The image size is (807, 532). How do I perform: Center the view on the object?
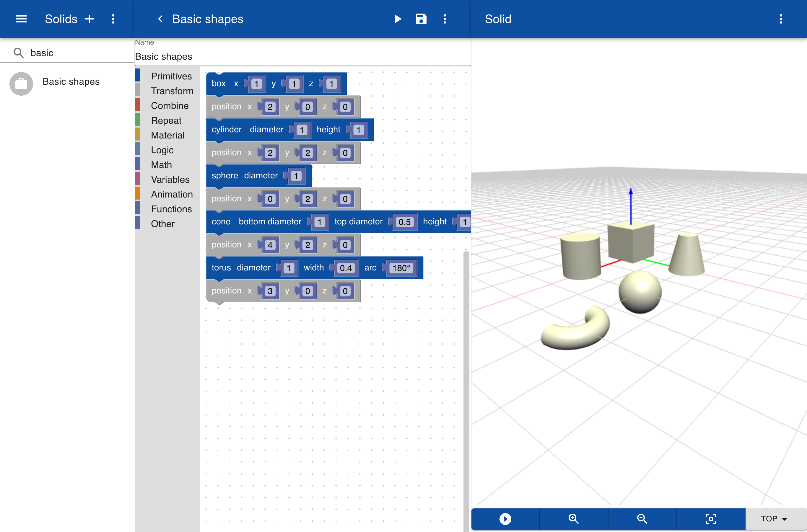click(x=711, y=518)
